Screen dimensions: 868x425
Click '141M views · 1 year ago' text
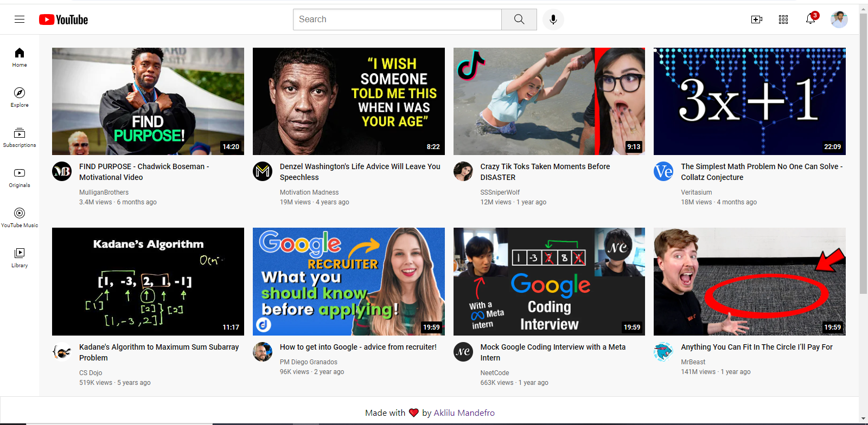click(716, 372)
